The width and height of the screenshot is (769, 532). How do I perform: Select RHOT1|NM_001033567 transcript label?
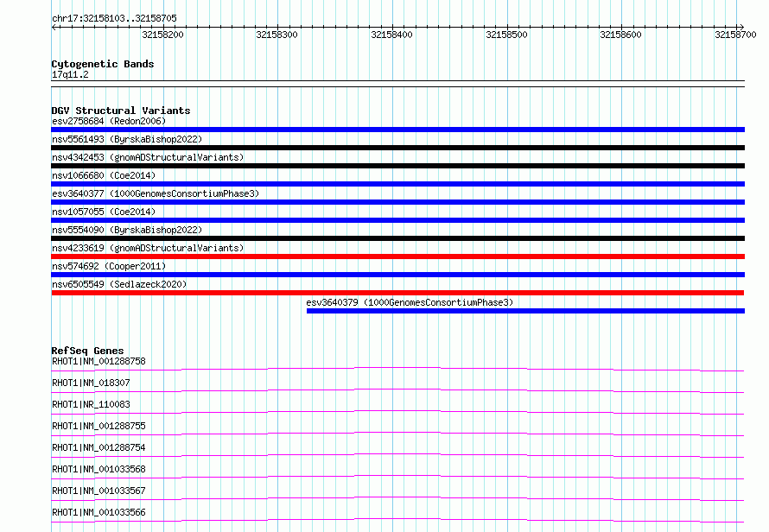point(99,491)
